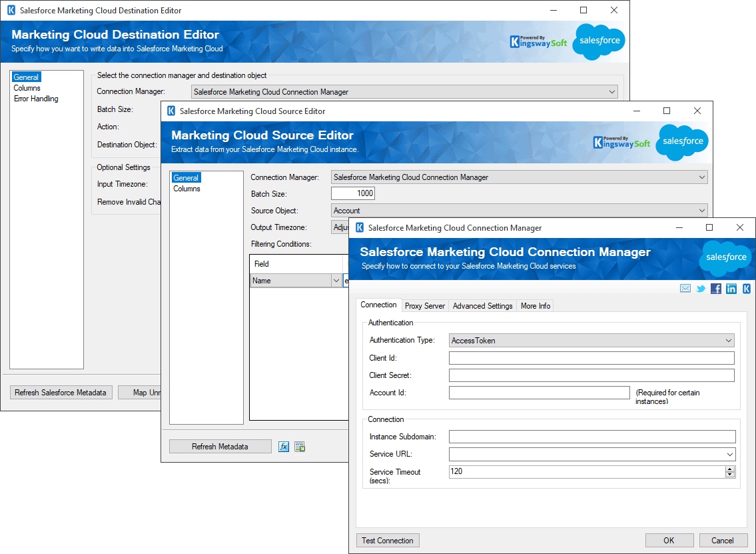Click the KingswaySoft logo in Source Editor

[621, 143]
